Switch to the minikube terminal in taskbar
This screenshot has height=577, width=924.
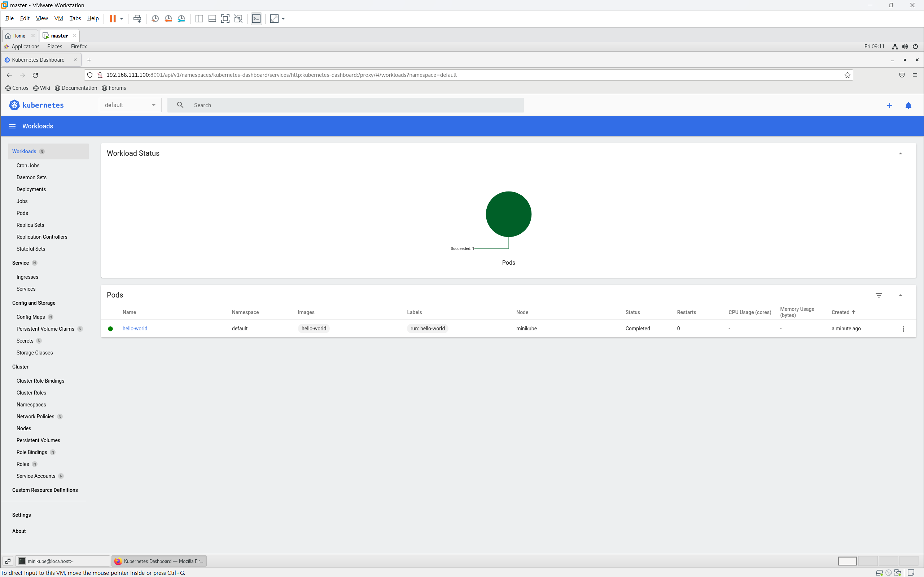pos(62,561)
